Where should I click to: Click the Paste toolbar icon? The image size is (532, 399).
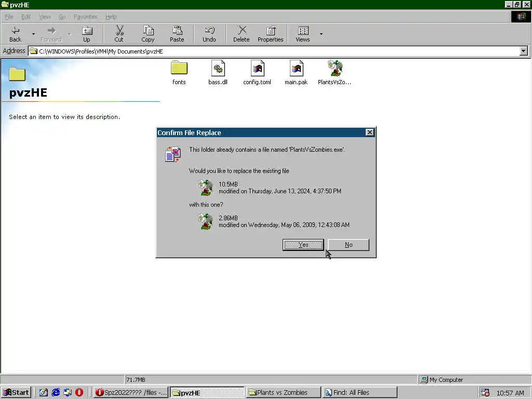pyautogui.click(x=177, y=34)
